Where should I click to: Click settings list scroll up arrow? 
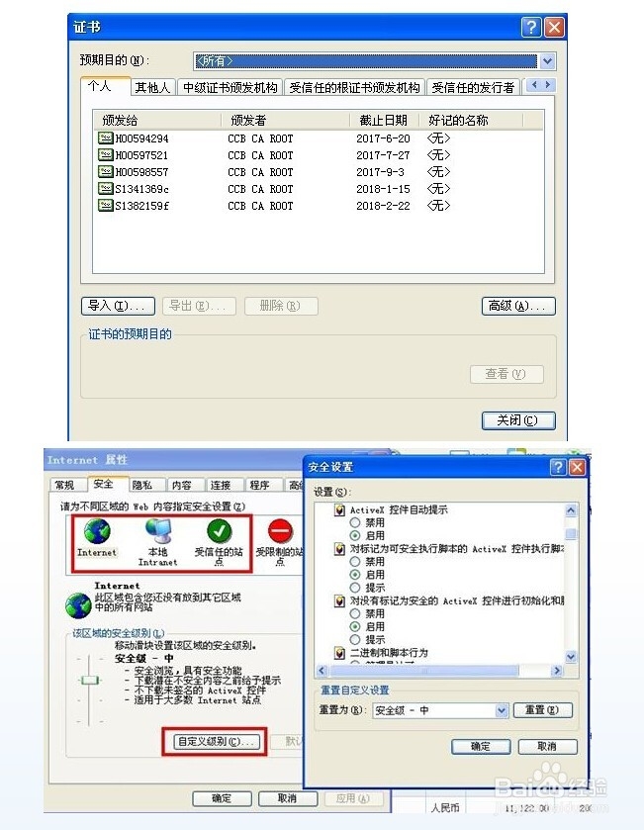(571, 510)
